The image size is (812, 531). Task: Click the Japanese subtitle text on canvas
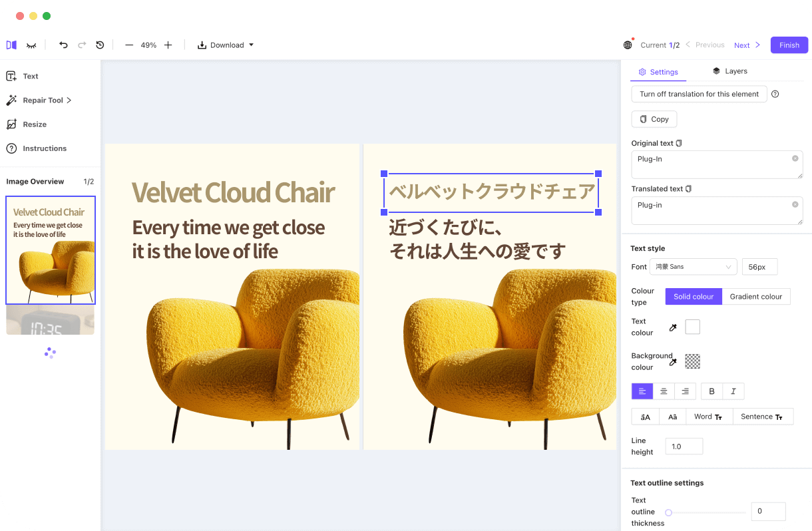(477, 240)
